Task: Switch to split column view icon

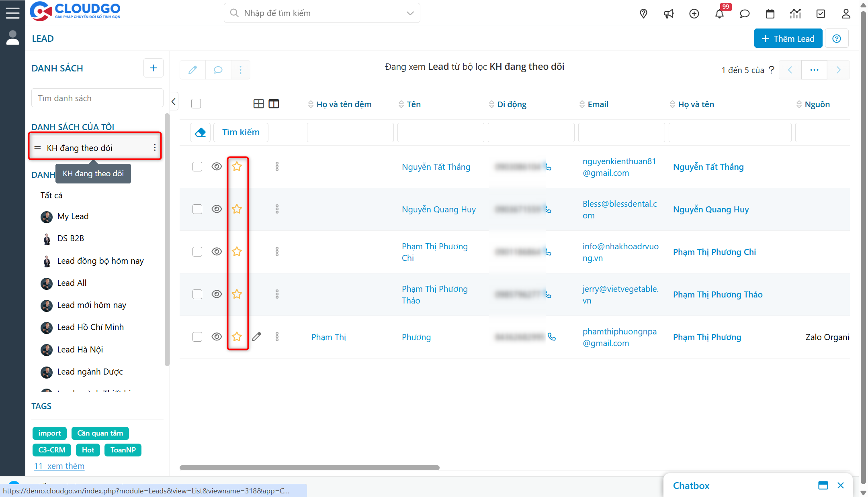Action: (x=274, y=104)
